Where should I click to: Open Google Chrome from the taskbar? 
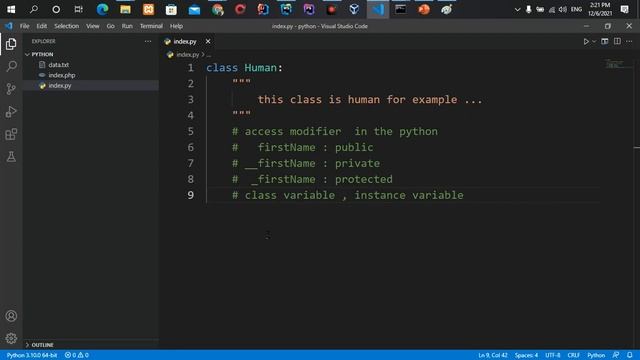click(x=217, y=9)
